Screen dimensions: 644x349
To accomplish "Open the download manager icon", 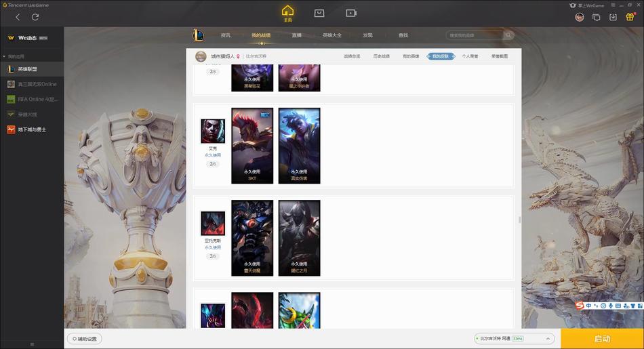I will point(613,17).
